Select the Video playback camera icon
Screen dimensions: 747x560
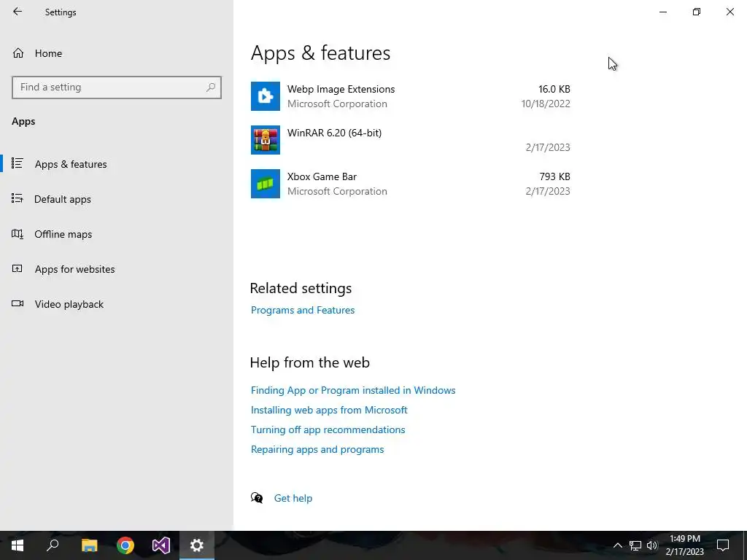point(18,303)
